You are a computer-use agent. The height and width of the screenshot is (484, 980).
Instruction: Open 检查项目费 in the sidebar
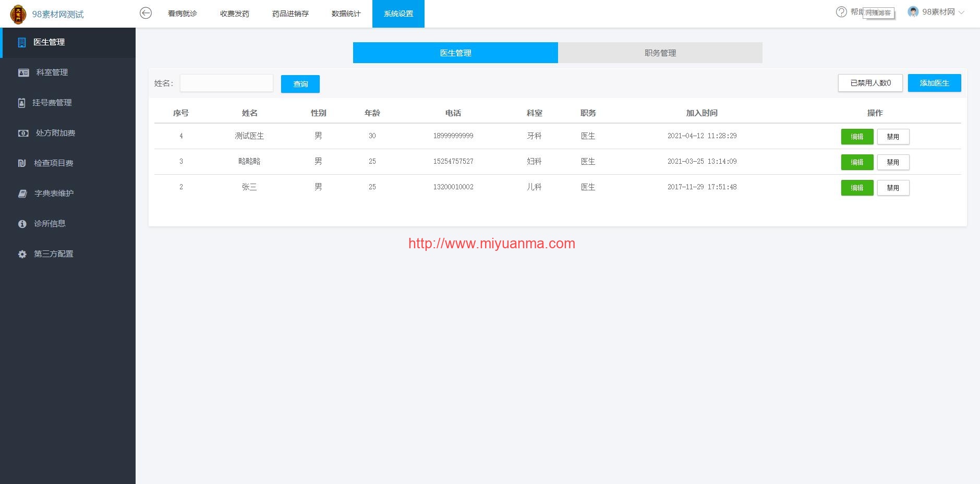pos(68,163)
